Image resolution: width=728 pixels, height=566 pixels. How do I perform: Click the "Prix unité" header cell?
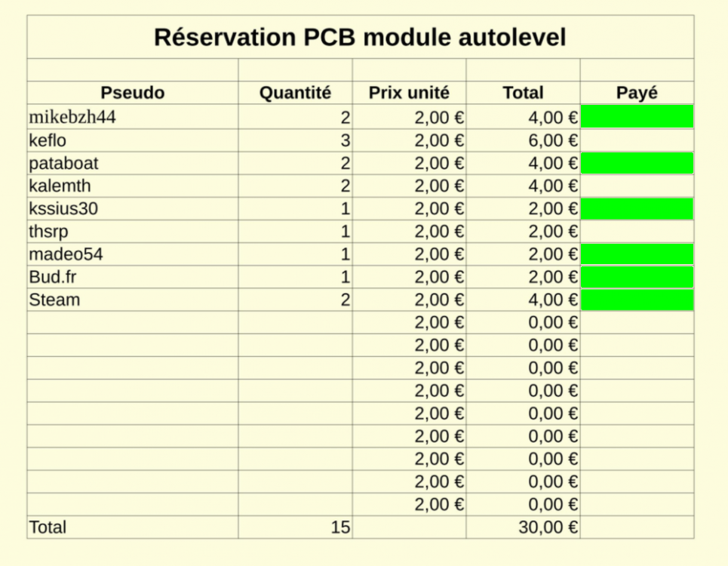409,93
